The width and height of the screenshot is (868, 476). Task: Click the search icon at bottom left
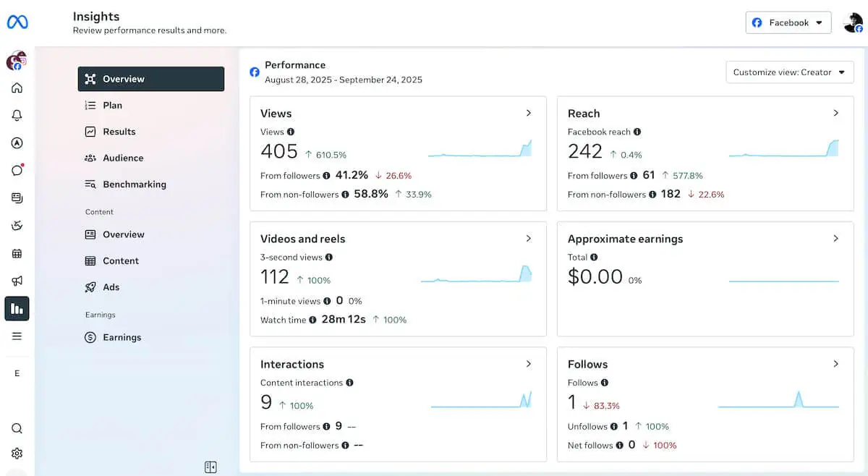[17, 428]
